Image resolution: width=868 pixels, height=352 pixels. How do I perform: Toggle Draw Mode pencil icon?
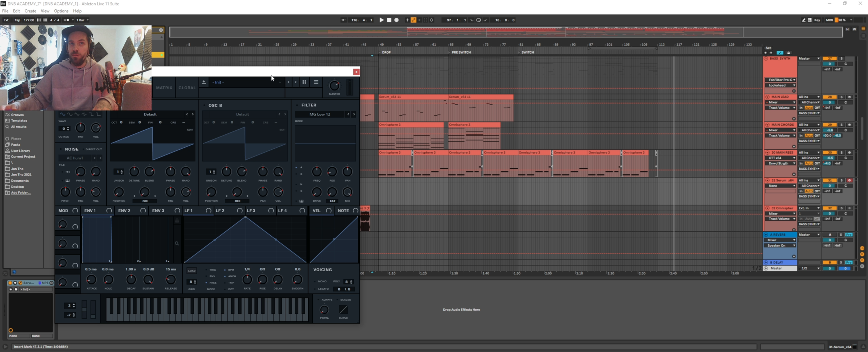pyautogui.click(x=804, y=20)
